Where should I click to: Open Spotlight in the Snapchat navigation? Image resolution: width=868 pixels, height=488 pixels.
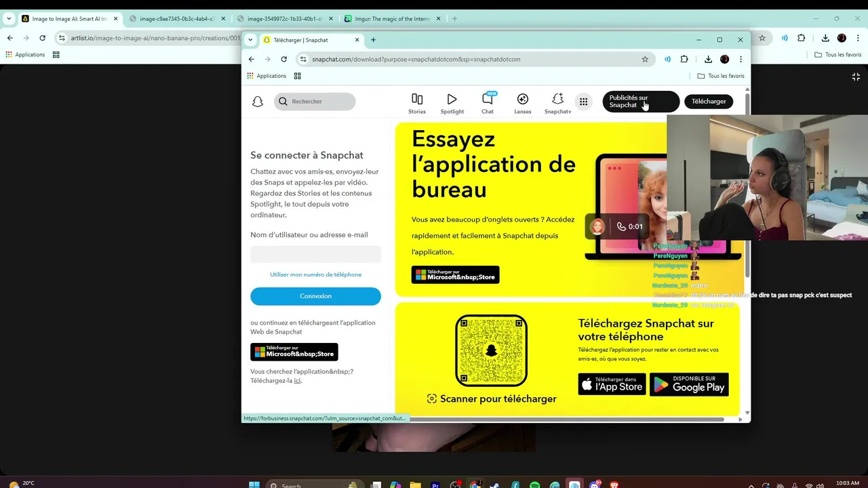[452, 104]
